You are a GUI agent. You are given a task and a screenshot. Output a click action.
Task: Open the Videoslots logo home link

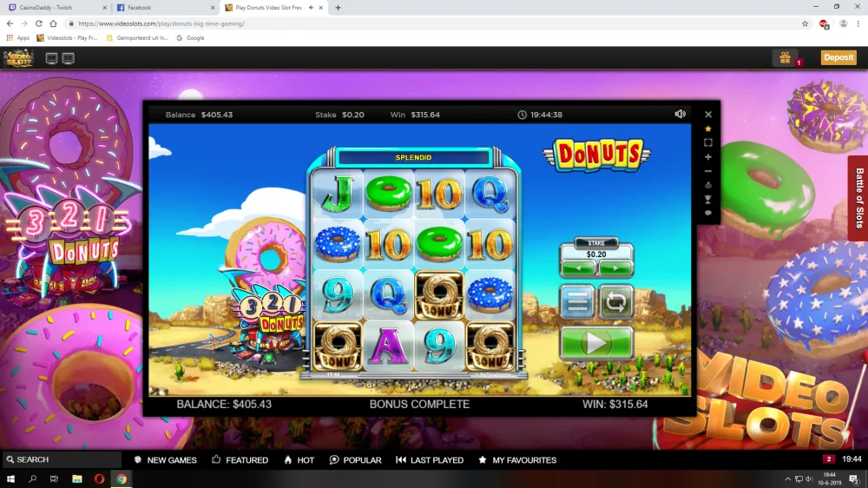pos(18,57)
